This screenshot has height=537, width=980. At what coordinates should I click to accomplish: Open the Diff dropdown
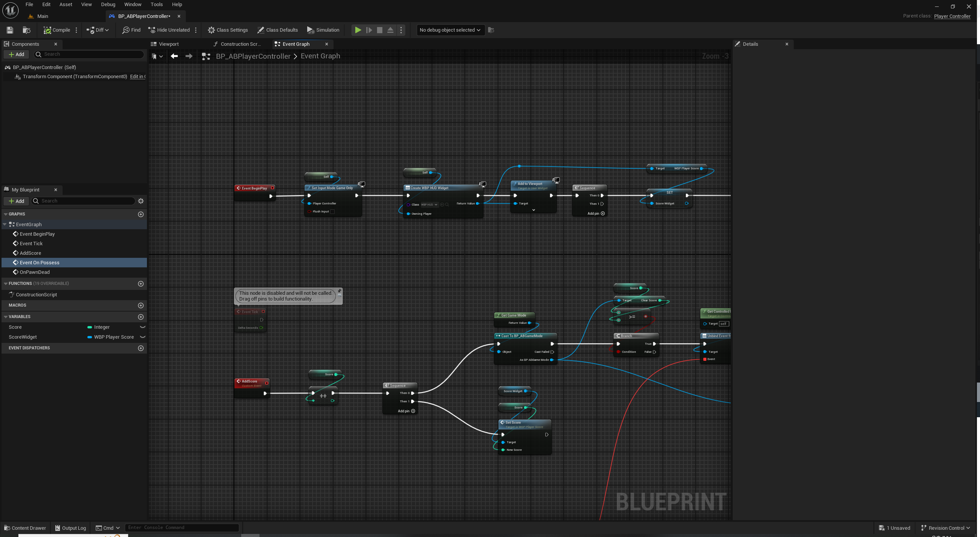pos(97,30)
